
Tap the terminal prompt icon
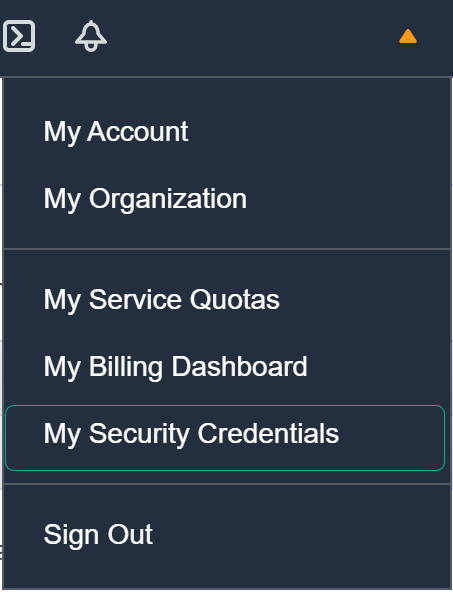point(19,36)
